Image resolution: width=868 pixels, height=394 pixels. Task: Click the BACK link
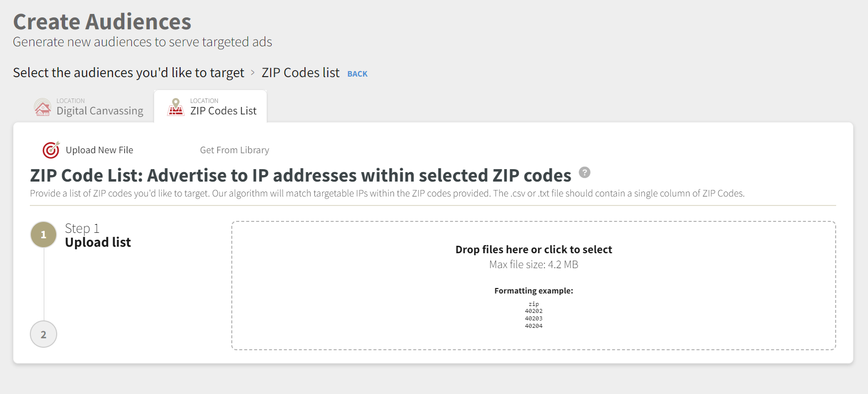pos(357,74)
